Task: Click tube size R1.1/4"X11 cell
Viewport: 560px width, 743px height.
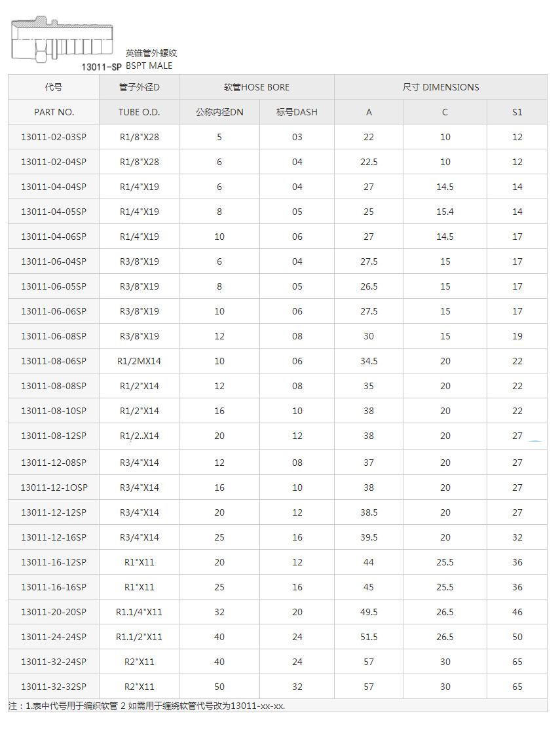Action: pos(139,612)
